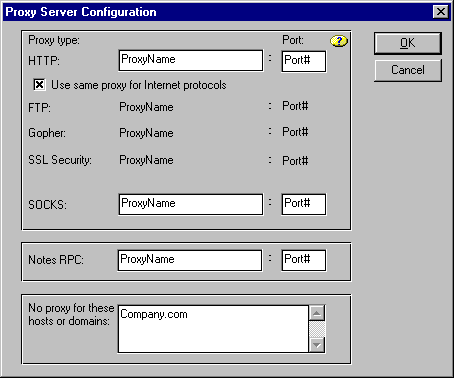
Task: Uncheck Use same proxy for Internet protocols
Action: click(39, 85)
